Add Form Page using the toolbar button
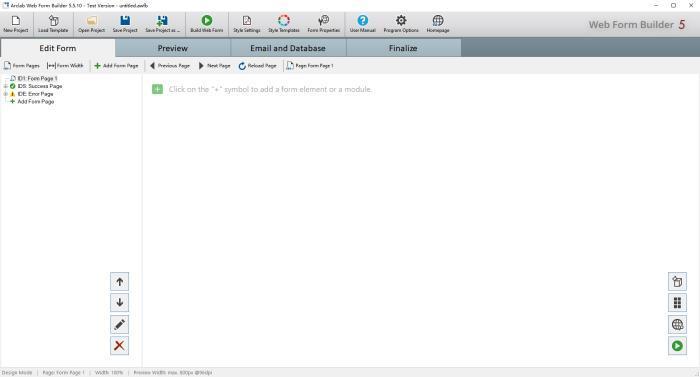700x377 pixels. [x=117, y=66]
